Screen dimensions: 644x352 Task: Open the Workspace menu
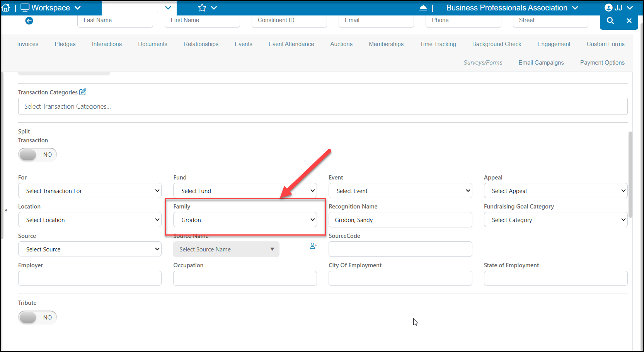point(51,8)
